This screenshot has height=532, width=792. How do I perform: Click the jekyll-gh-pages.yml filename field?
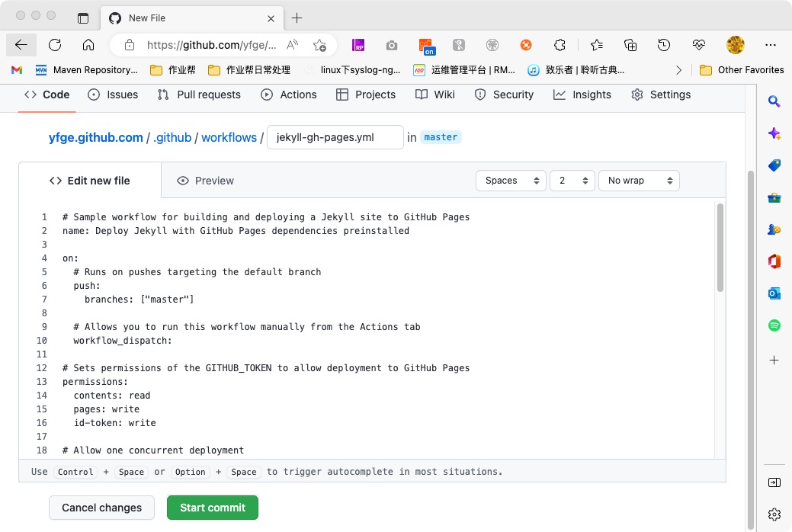pyautogui.click(x=335, y=137)
